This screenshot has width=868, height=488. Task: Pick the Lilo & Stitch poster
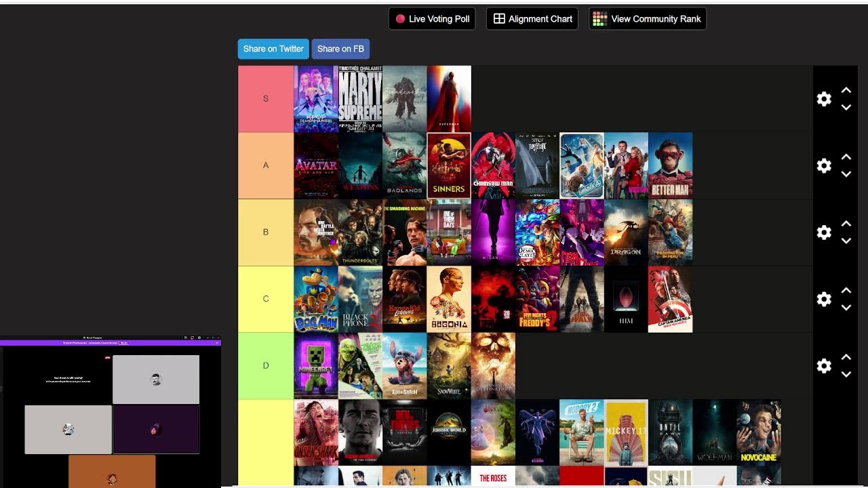coord(405,366)
